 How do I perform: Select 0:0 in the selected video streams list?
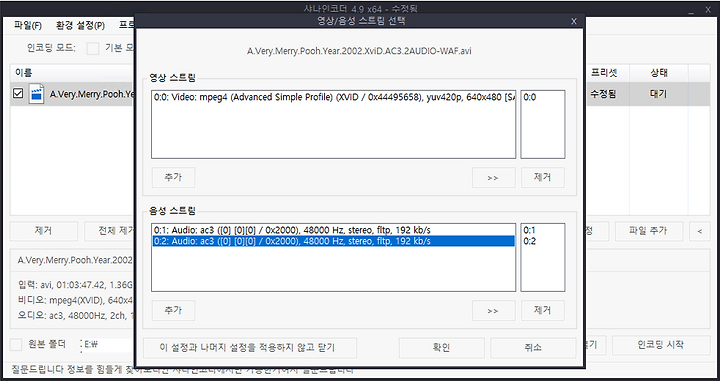coord(530,97)
